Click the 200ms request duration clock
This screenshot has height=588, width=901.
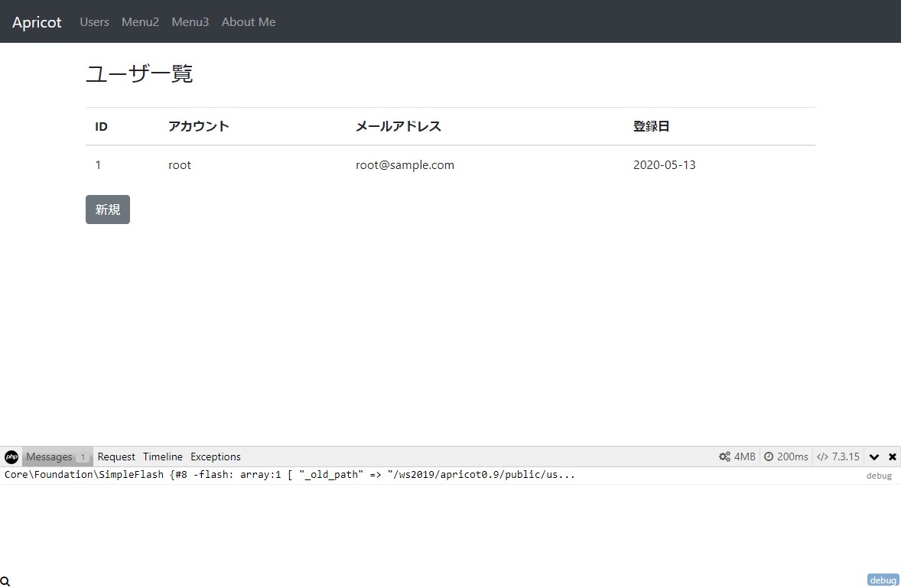786,456
